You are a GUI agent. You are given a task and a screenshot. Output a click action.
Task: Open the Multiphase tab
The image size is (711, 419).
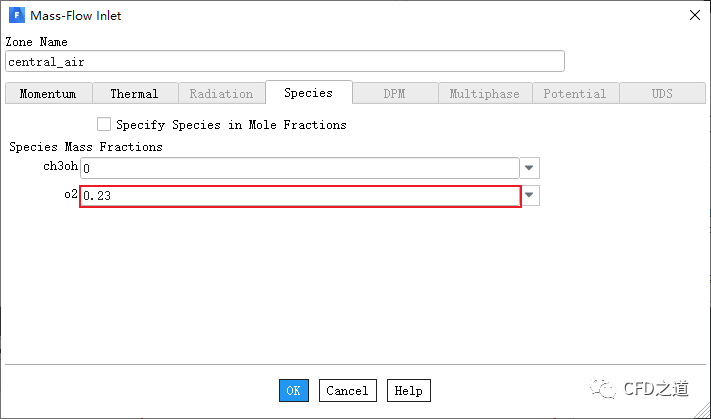click(484, 94)
